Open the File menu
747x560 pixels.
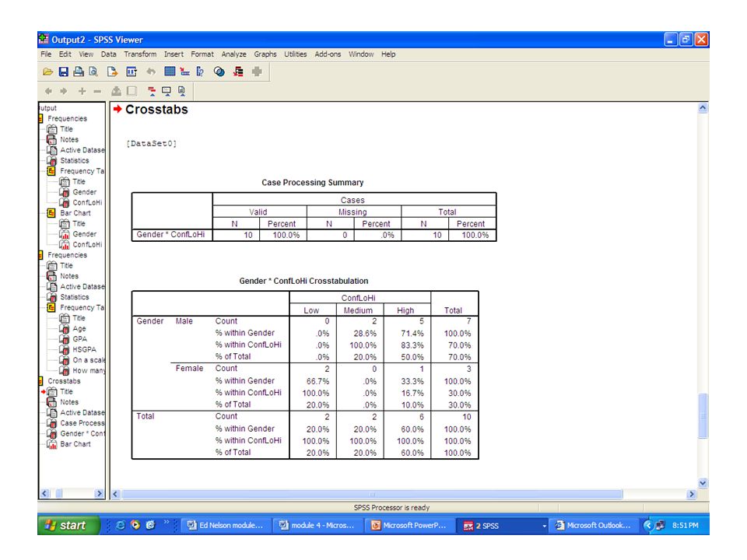[x=46, y=54]
